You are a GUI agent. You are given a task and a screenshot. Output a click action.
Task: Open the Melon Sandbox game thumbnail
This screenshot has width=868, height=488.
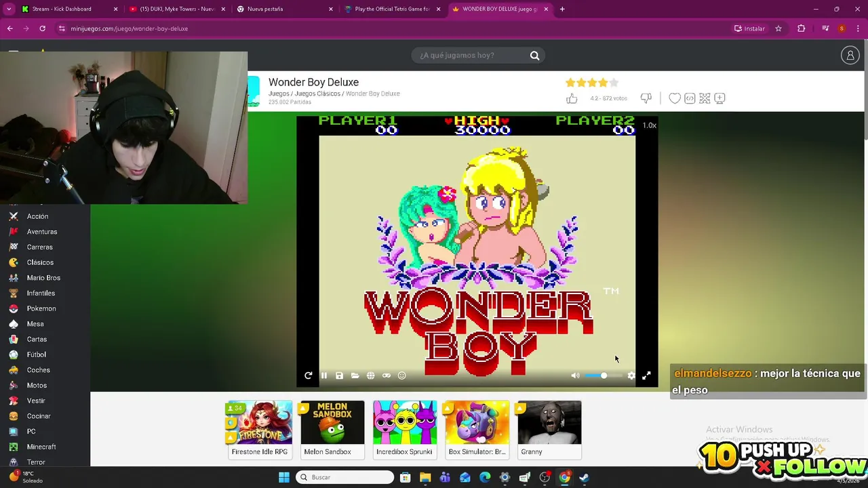332,429
